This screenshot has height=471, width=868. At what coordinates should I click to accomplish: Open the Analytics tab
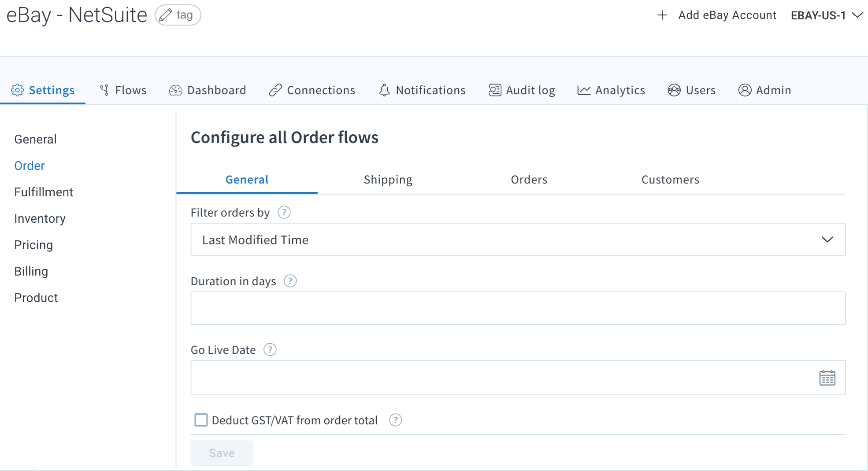[612, 90]
